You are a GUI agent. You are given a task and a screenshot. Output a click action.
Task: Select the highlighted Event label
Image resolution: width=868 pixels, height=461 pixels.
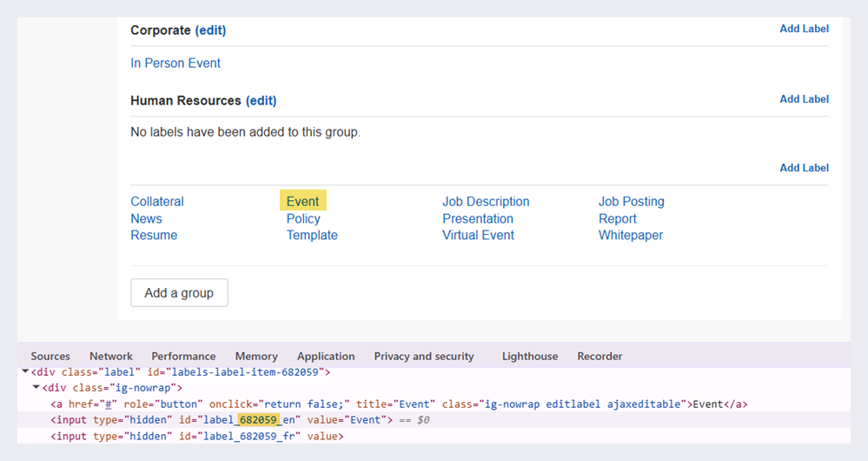coord(303,201)
